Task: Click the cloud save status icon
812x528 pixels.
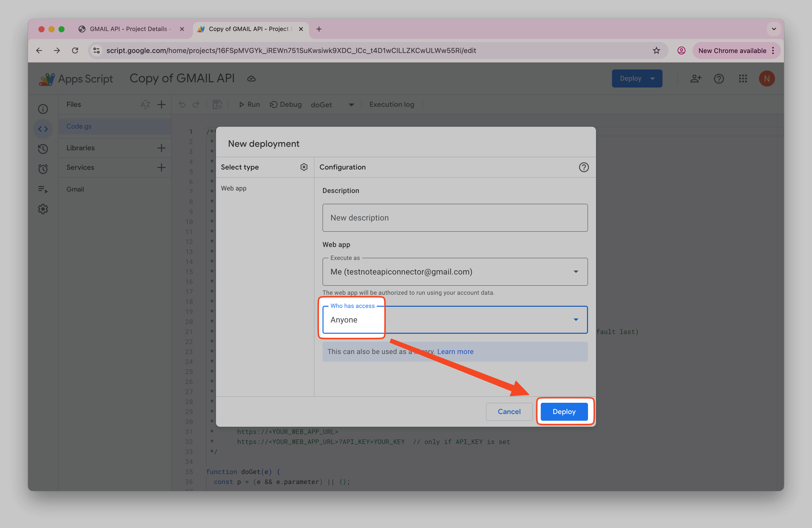Action: click(x=251, y=79)
